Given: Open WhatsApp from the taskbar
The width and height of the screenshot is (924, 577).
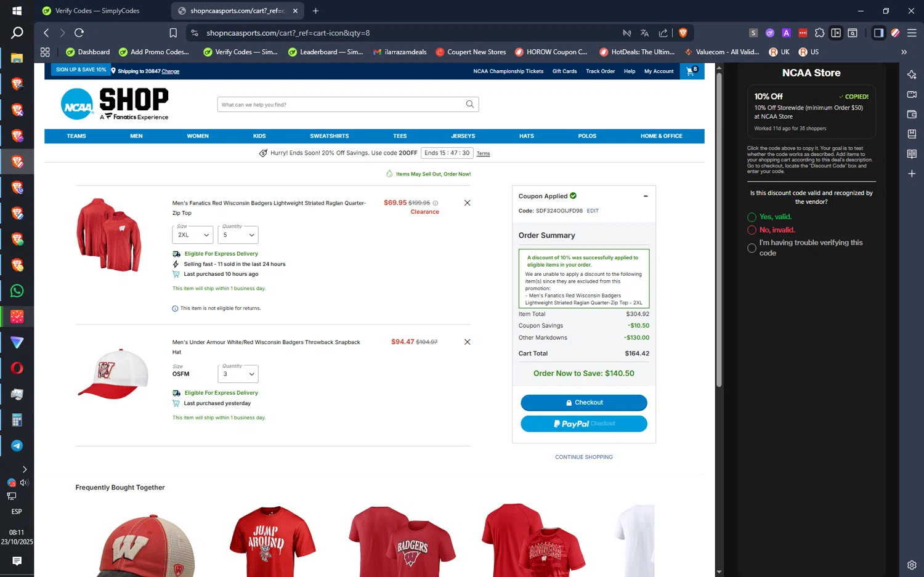Looking at the screenshot, I should point(17,291).
